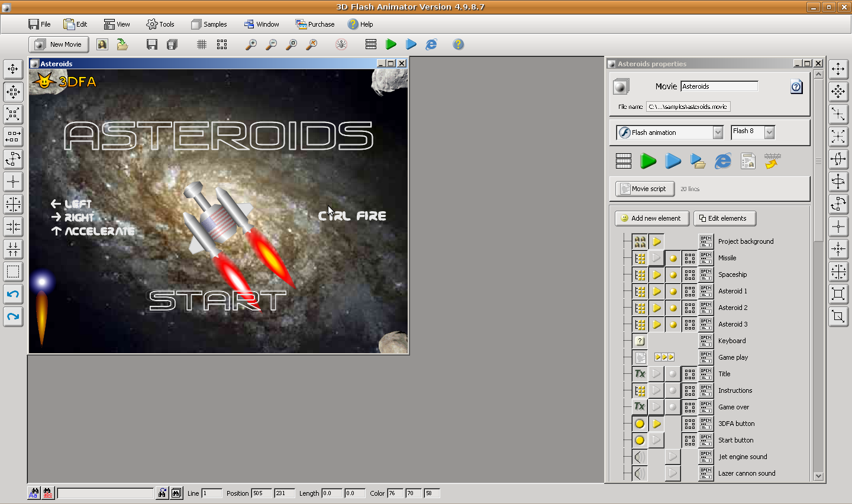Toggle the grid lines icon in toolbar
The image size is (852, 504).
[202, 44]
